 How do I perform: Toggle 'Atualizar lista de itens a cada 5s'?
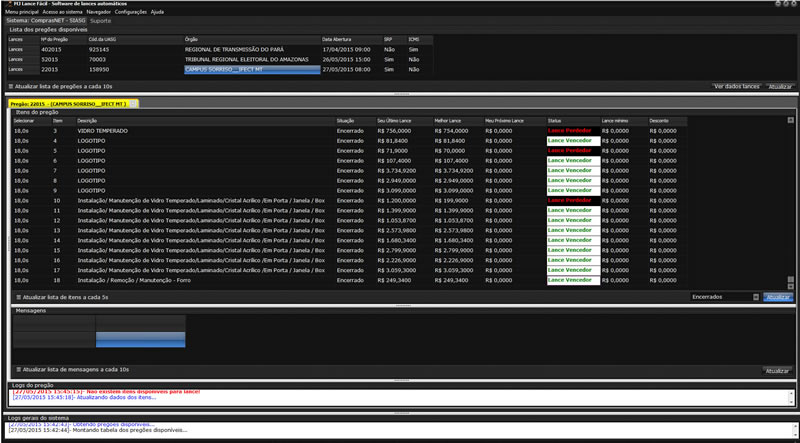click(x=17, y=297)
